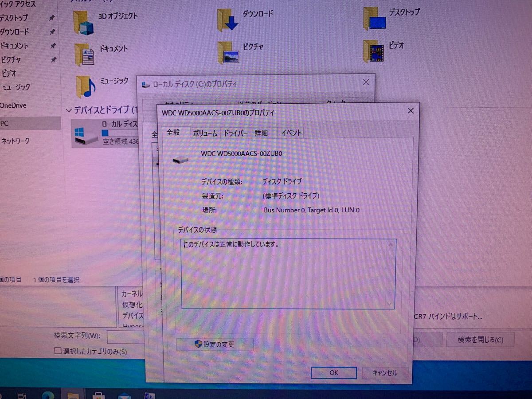Screen dimensions: 532x399
Task: Select ミュージック in the sidebar
Action: 16,87
